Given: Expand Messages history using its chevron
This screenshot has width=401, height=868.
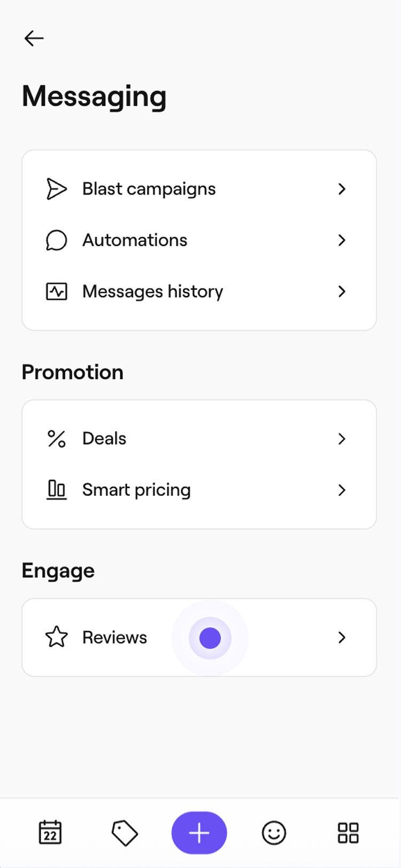Looking at the screenshot, I should [x=342, y=292].
